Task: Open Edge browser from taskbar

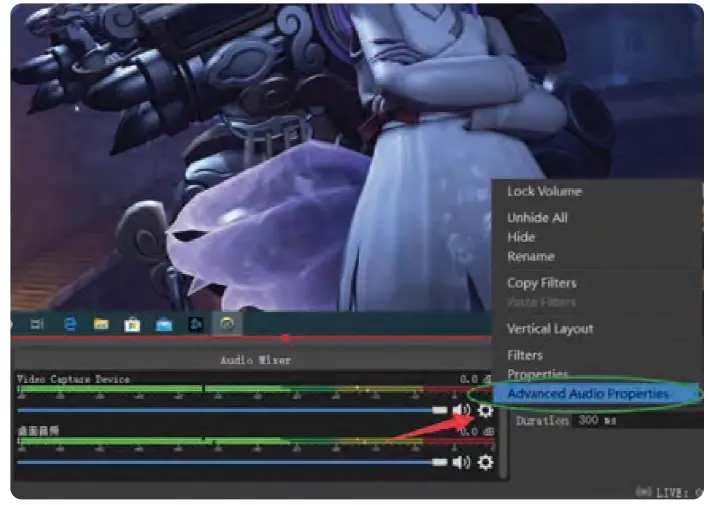Action: point(70,324)
